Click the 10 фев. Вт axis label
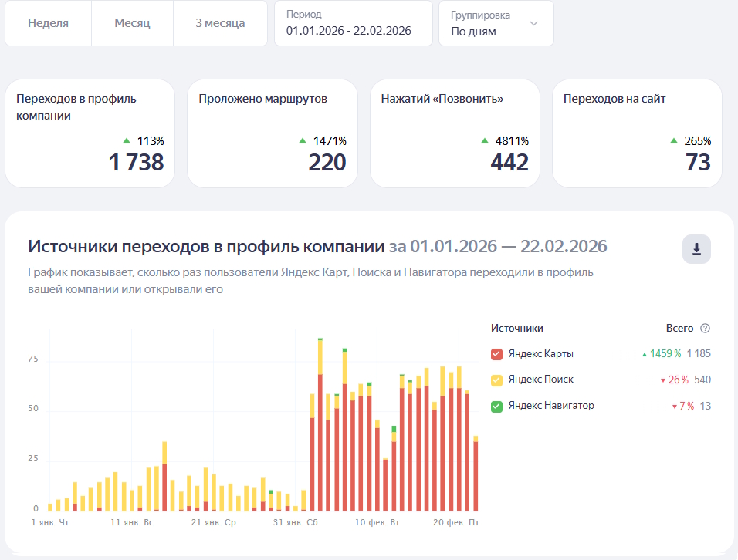Image resolution: width=738 pixels, height=560 pixels. coord(377,522)
